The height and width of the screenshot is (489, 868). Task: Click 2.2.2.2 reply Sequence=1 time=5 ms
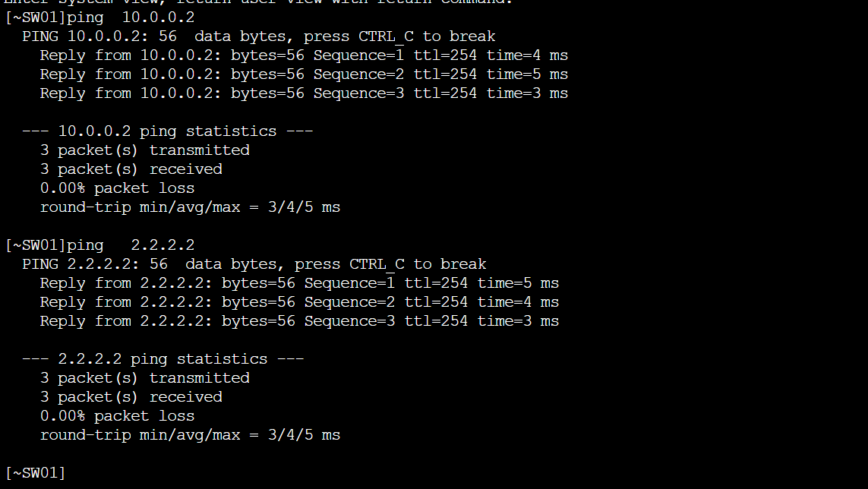coord(299,283)
